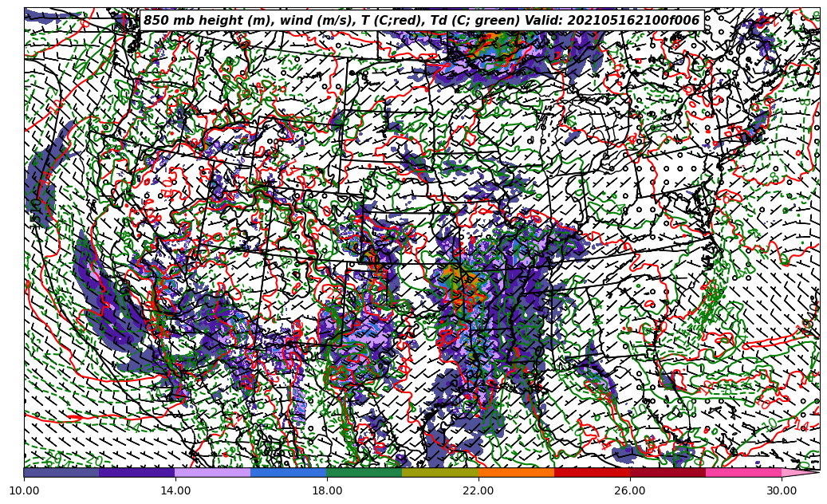The width and height of the screenshot is (827, 504).
Task: Pick the bright blue 16–18 colorbar segment
Action: click(289, 472)
